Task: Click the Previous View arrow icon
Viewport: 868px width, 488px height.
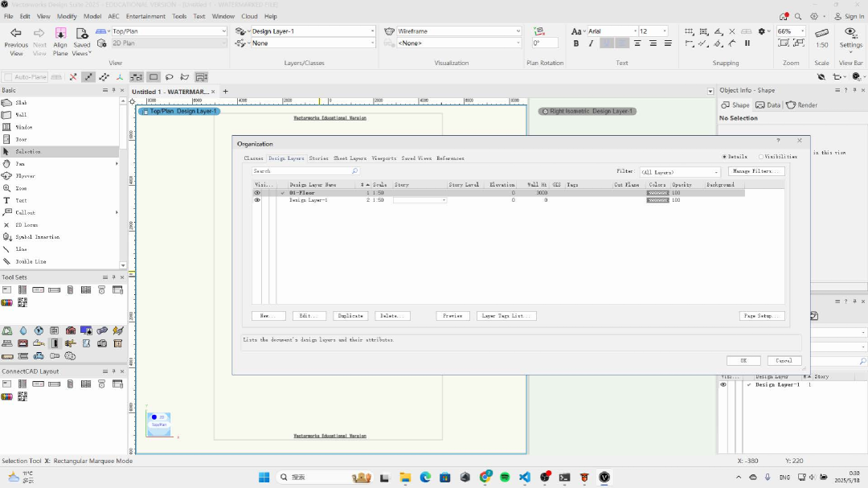Action: click(16, 34)
